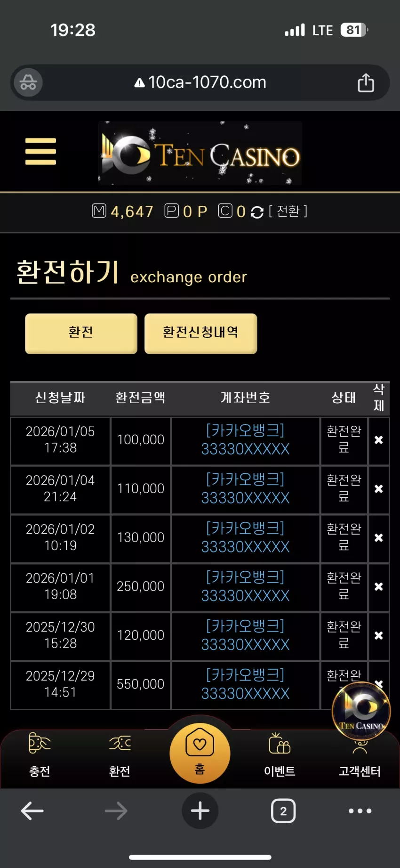Refresh balance with circular arrows icon
This screenshot has width=400, height=868.
point(257,212)
